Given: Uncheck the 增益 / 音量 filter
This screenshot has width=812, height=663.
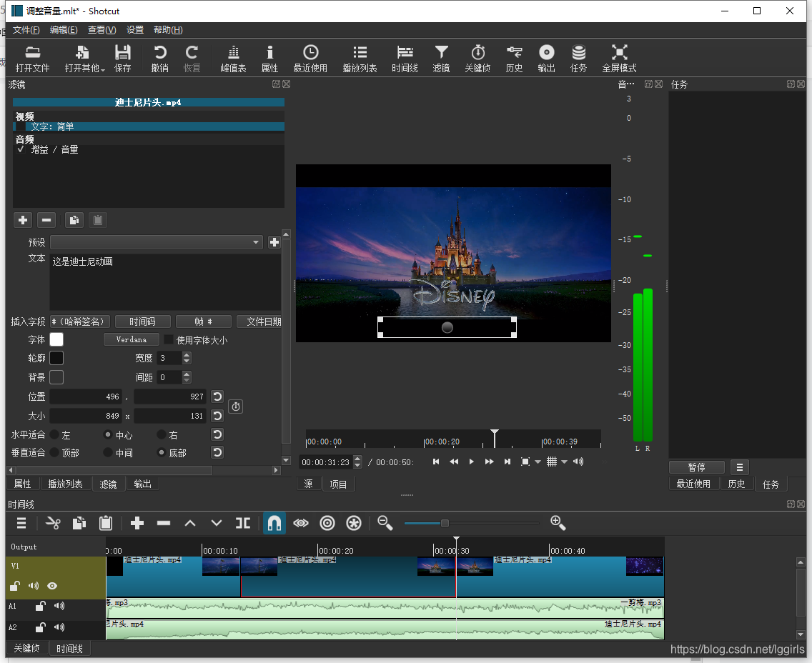Looking at the screenshot, I should coord(21,149).
